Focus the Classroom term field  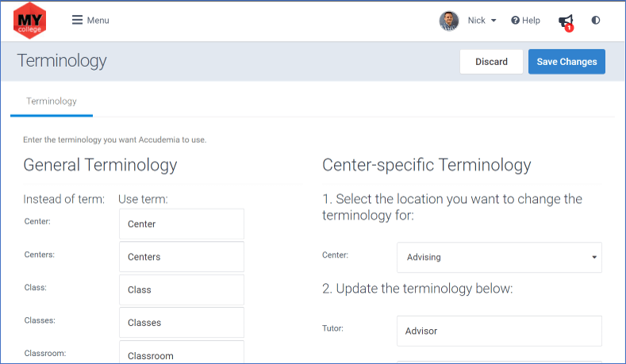pos(182,352)
